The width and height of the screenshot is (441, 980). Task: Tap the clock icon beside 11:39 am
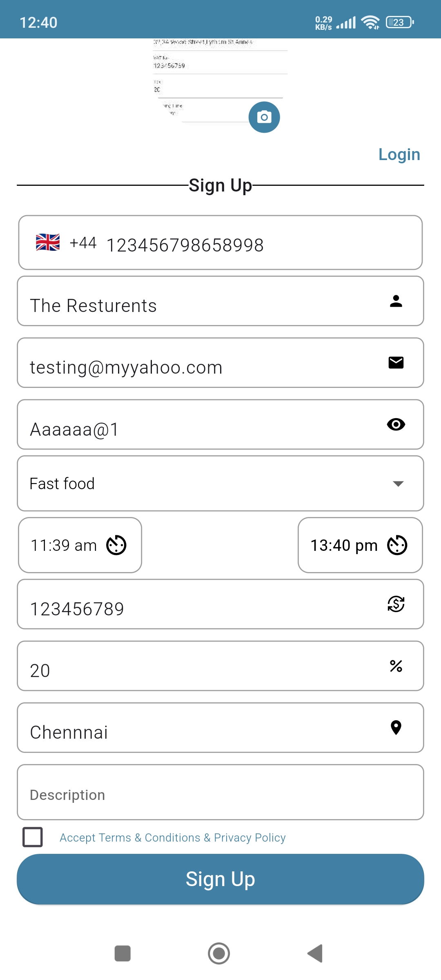point(116,545)
